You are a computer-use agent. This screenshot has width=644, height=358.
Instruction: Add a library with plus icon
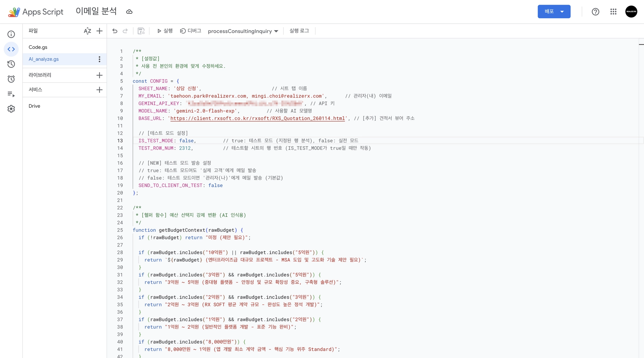[x=99, y=75]
